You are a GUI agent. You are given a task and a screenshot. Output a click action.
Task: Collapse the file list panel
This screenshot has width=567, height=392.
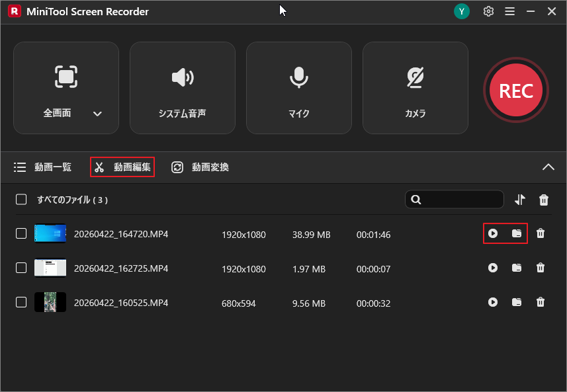coord(548,167)
